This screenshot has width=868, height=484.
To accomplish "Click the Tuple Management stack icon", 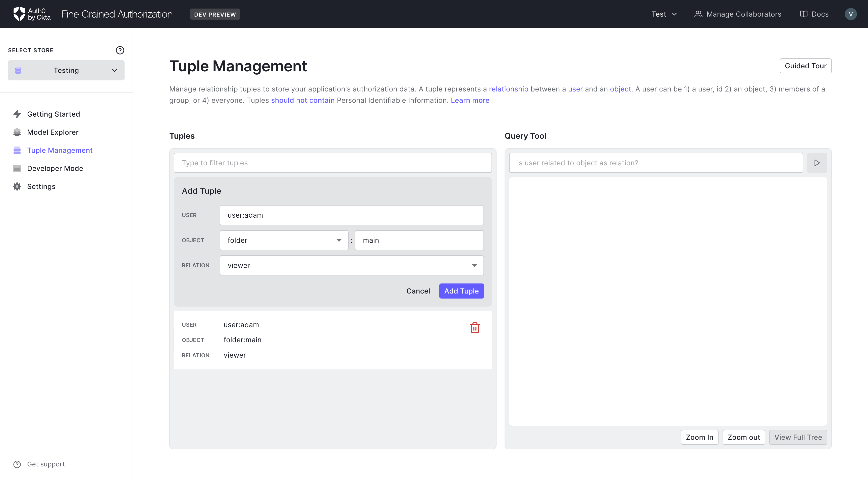I will point(17,150).
